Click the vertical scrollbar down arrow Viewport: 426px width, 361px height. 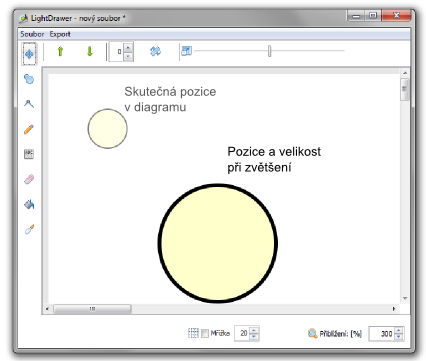405,298
